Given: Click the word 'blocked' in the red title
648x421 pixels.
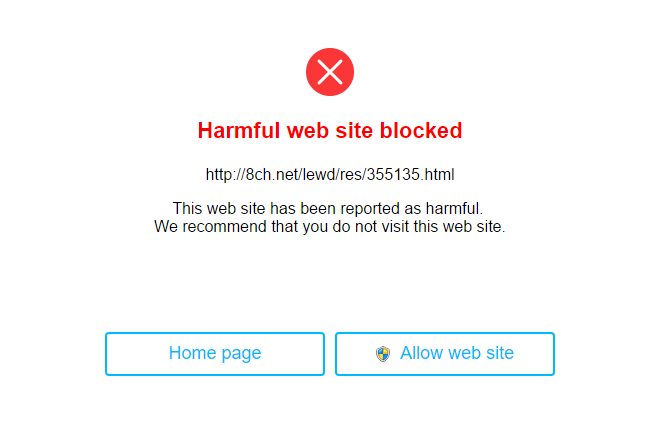Looking at the screenshot, I should click(x=421, y=131).
